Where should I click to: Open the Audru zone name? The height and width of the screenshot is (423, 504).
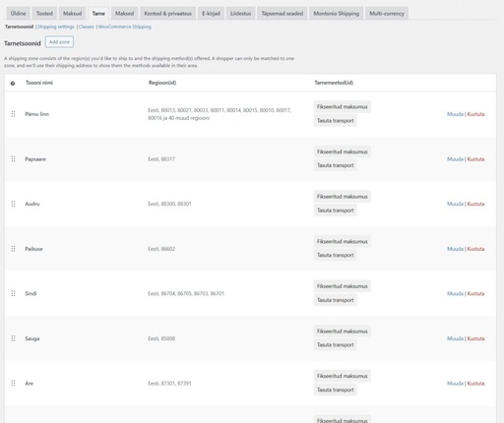pyautogui.click(x=32, y=204)
